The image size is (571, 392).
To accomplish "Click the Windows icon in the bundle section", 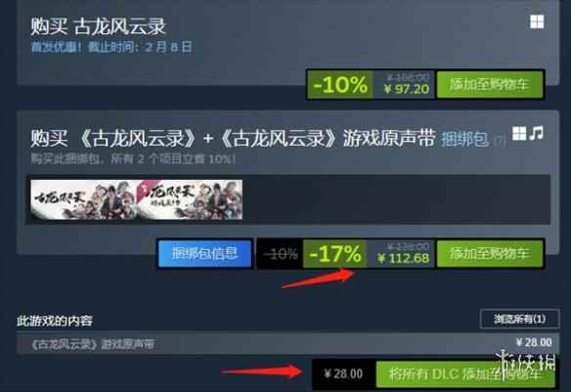I will click(x=519, y=133).
